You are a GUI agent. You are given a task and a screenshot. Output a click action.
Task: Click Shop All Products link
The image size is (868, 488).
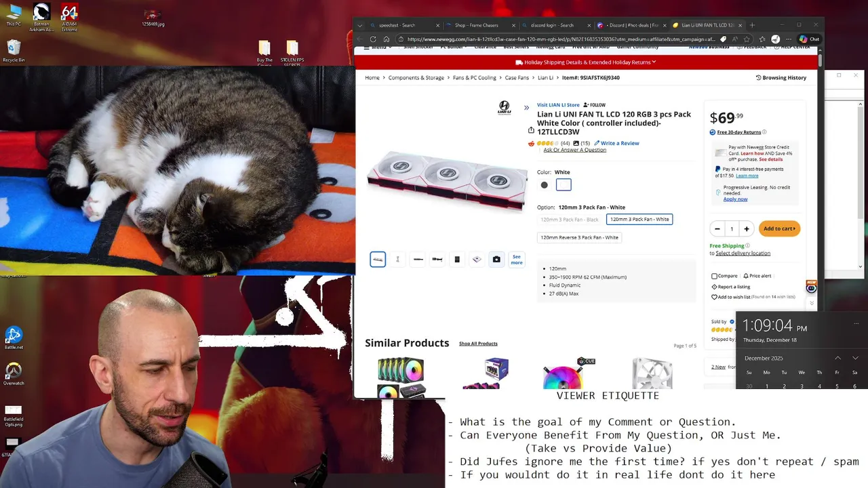(478, 344)
